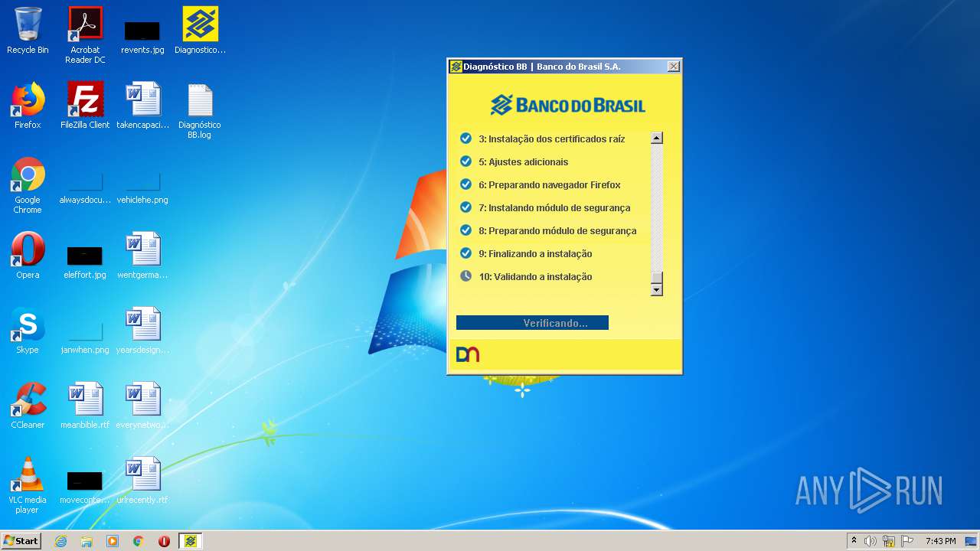This screenshot has height=551, width=980.
Task: Click the Banco do Brasil logo
Action: 567,104
